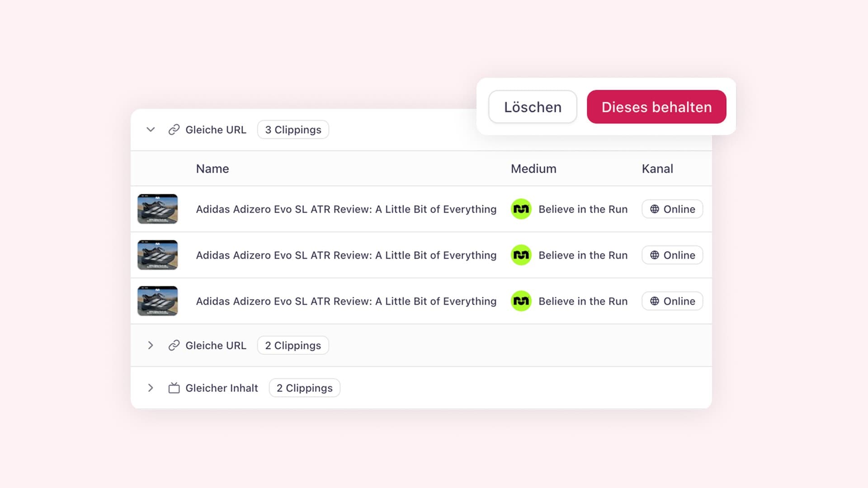
Task: Collapse the 3 Clippings Gleiche URL group
Action: point(151,130)
